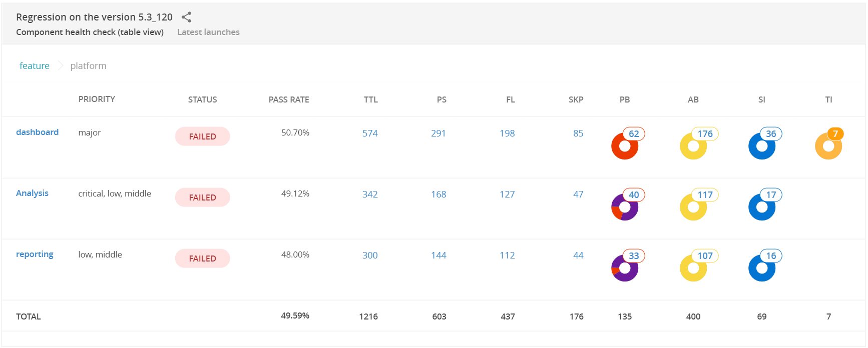Navigate back using the feature breadcrumb
This screenshot has height=348, width=868.
tap(35, 65)
